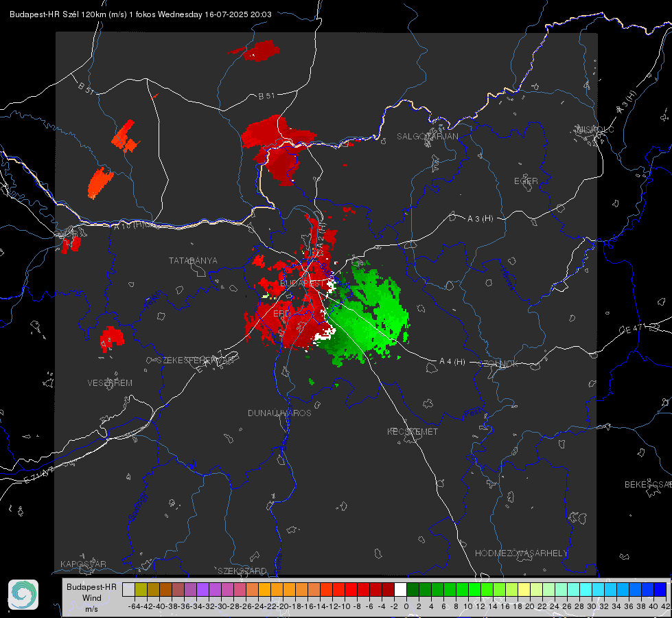Click the blue 'Heves' county label
The width and height of the screenshot is (672, 618).
point(508,279)
